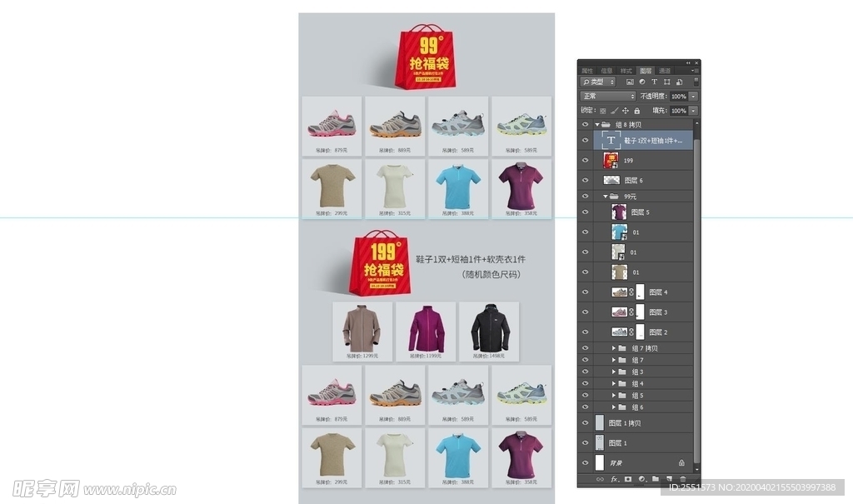Open the fx layer style menu
Image resolution: width=853 pixels, height=504 pixels.
pyautogui.click(x=615, y=479)
